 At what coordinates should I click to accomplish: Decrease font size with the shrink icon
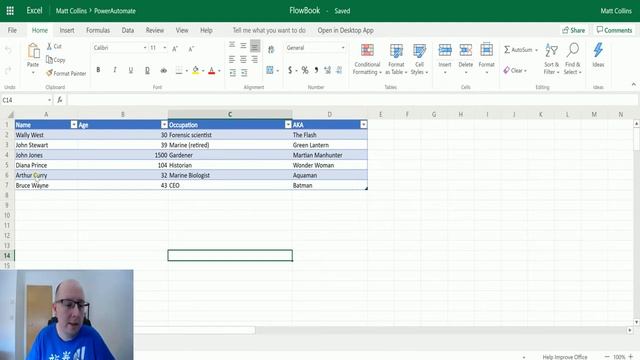pos(191,49)
